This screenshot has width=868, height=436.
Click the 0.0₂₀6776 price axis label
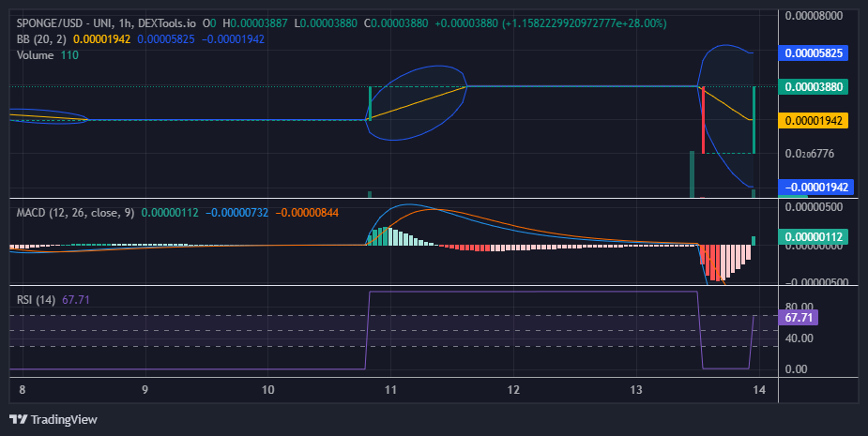809,153
